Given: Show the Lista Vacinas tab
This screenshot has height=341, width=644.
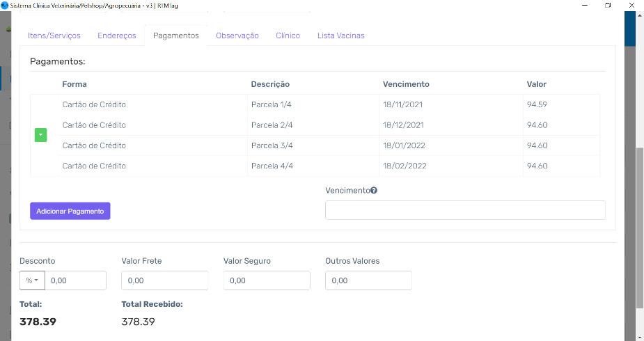Looking at the screenshot, I should 340,35.
